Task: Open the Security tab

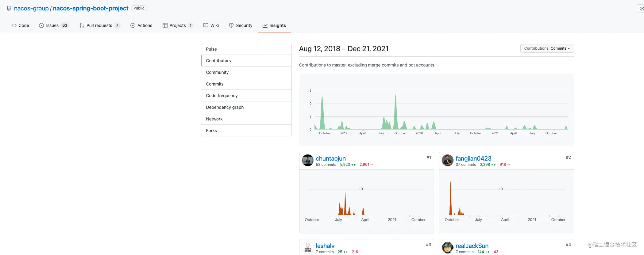Action: pos(241,25)
